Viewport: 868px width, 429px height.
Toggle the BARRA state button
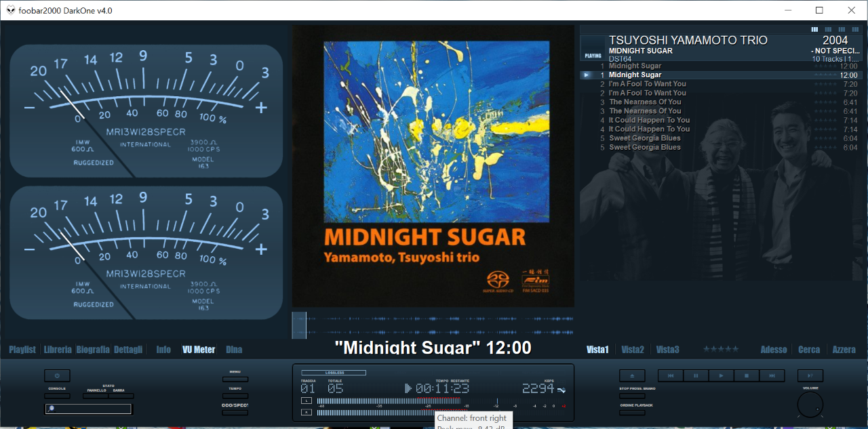121,396
